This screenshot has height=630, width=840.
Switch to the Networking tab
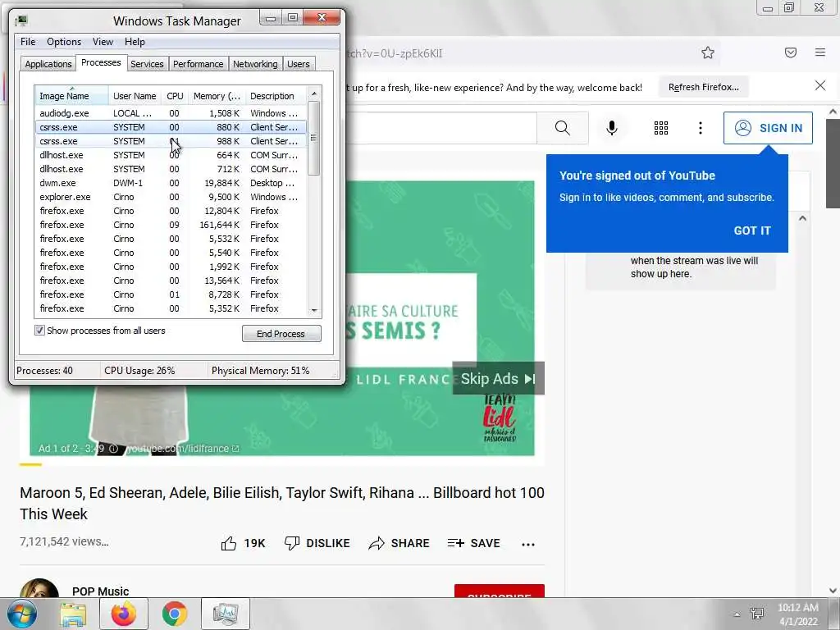255,64
